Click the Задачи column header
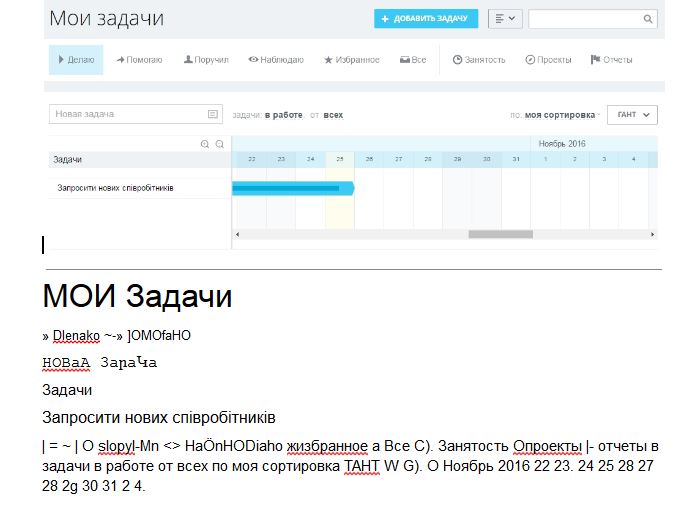The width and height of the screenshot is (693, 514). click(68, 160)
